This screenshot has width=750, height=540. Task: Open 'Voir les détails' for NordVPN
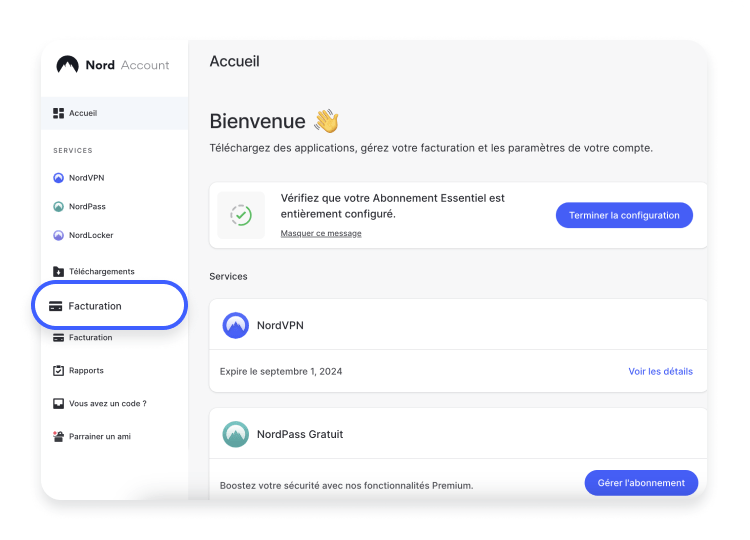pos(661,372)
